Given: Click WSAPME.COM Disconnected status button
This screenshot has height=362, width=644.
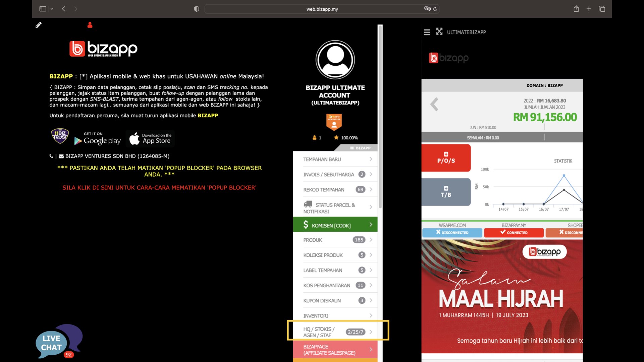Looking at the screenshot, I should tap(452, 233).
